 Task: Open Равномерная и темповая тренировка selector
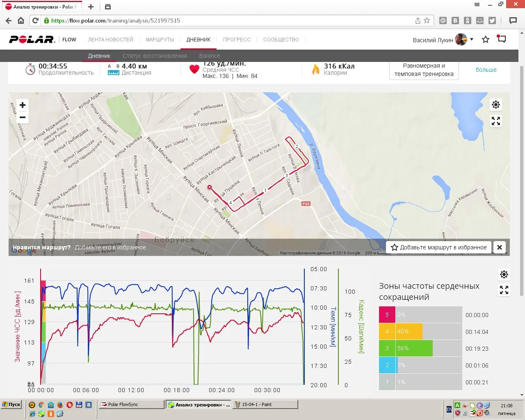(424, 70)
